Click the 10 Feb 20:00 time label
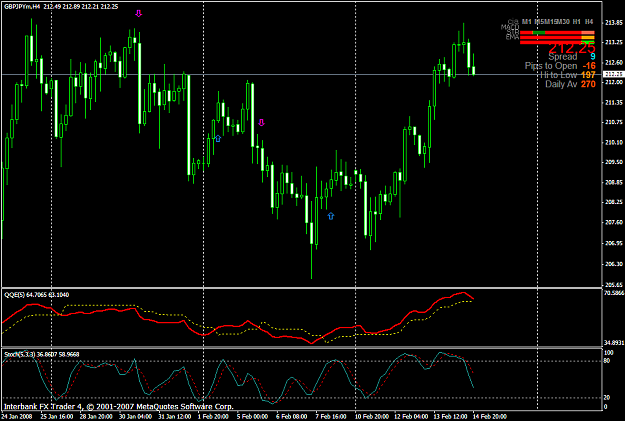Screen dimensions: 625x421 tap(372, 416)
